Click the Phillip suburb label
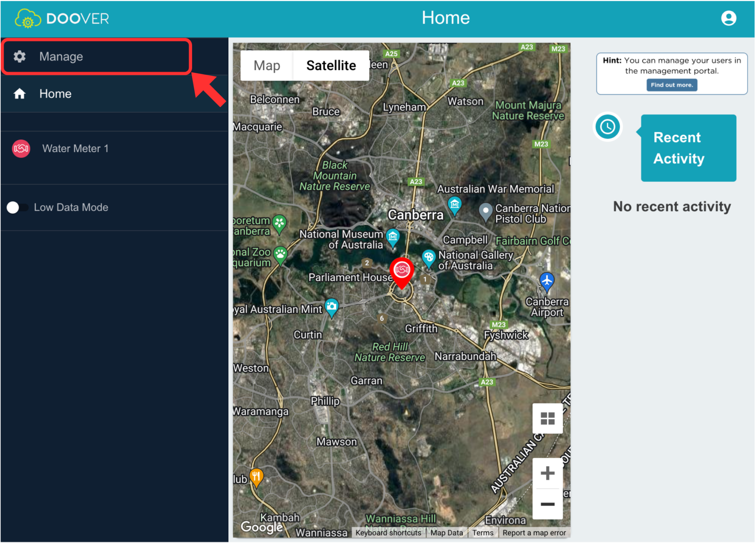 (x=325, y=401)
